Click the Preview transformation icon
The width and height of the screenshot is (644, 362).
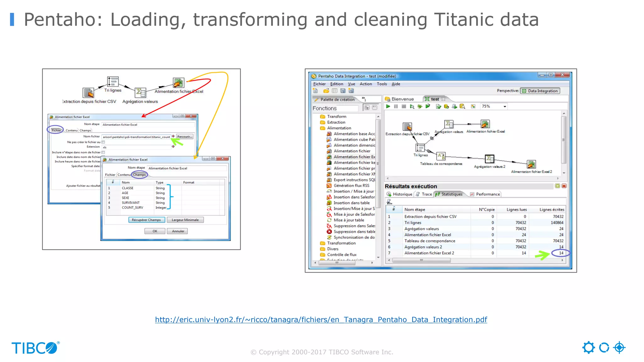[x=412, y=107]
